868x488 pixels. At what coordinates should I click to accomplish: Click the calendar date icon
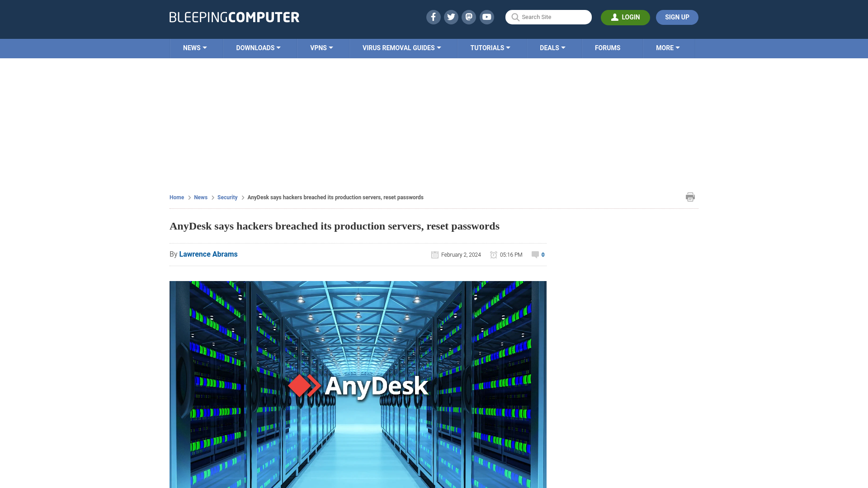click(434, 254)
